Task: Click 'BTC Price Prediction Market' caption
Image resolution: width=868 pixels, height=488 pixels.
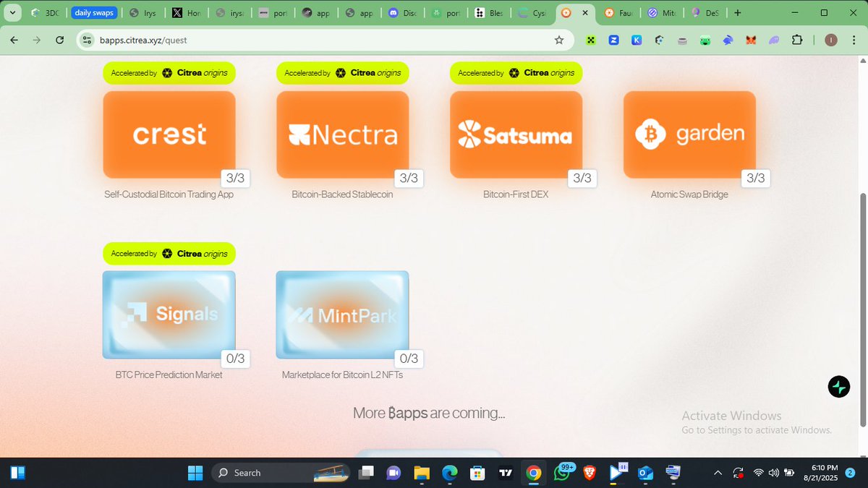Action: [x=169, y=375]
